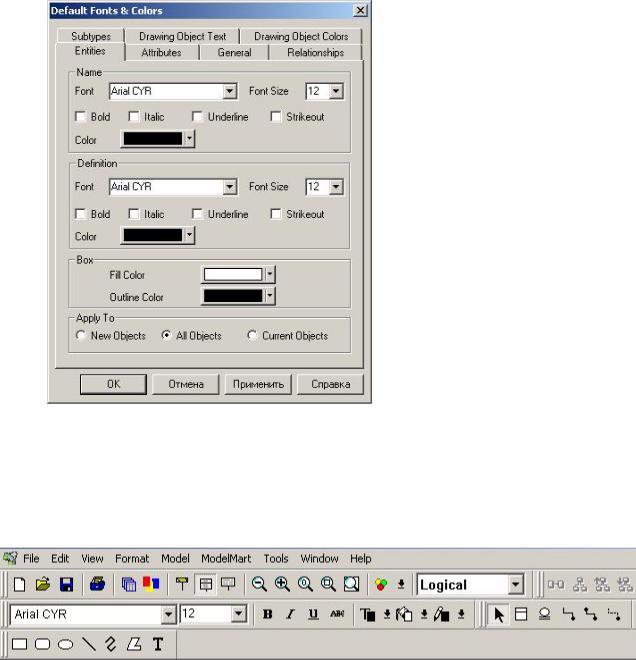The width and height of the screenshot is (636, 660).
Task: Click the red-blue-yellow color squares toolbar icon
Action: (151, 584)
